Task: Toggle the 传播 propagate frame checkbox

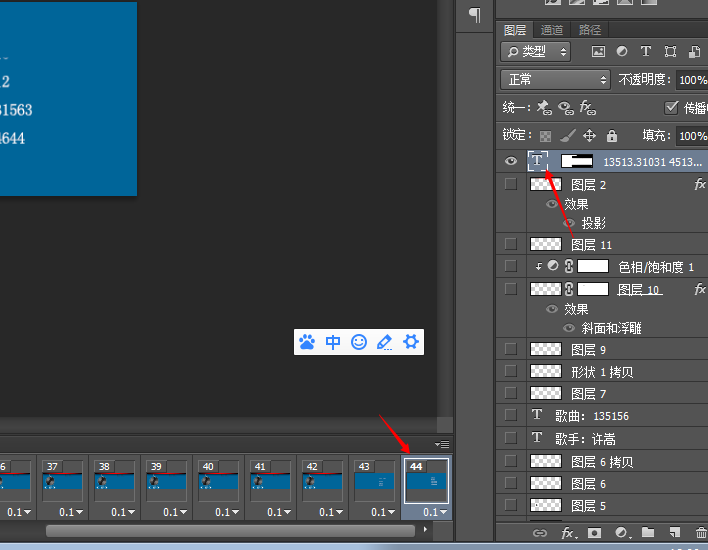Action: 671,107
